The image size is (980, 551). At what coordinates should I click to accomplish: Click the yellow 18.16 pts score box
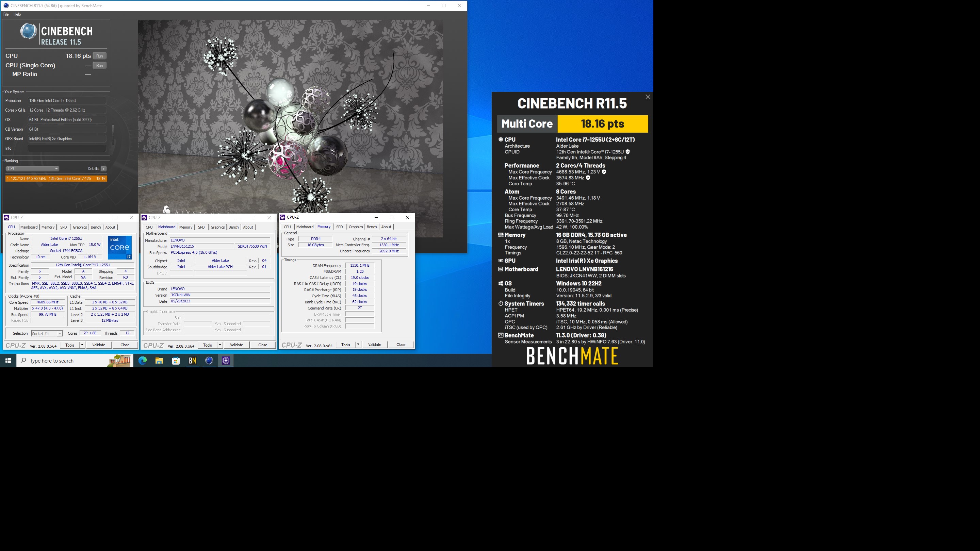[x=603, y=124]
